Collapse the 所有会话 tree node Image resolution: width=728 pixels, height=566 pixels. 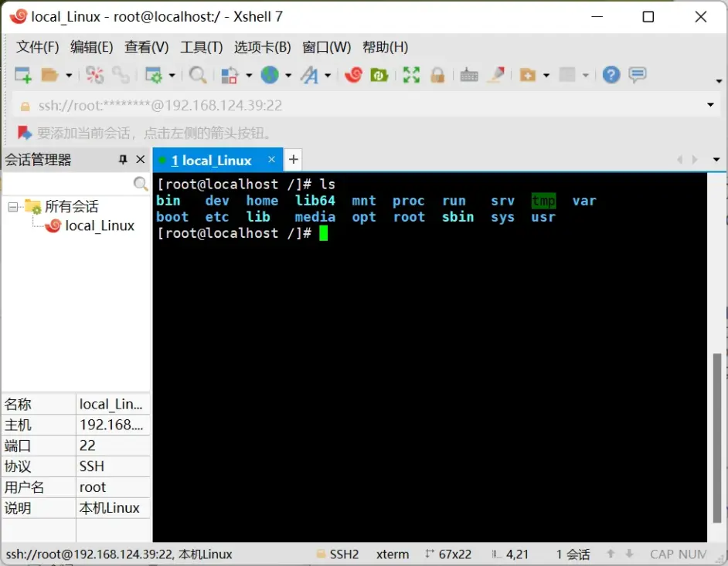point(13,207)
